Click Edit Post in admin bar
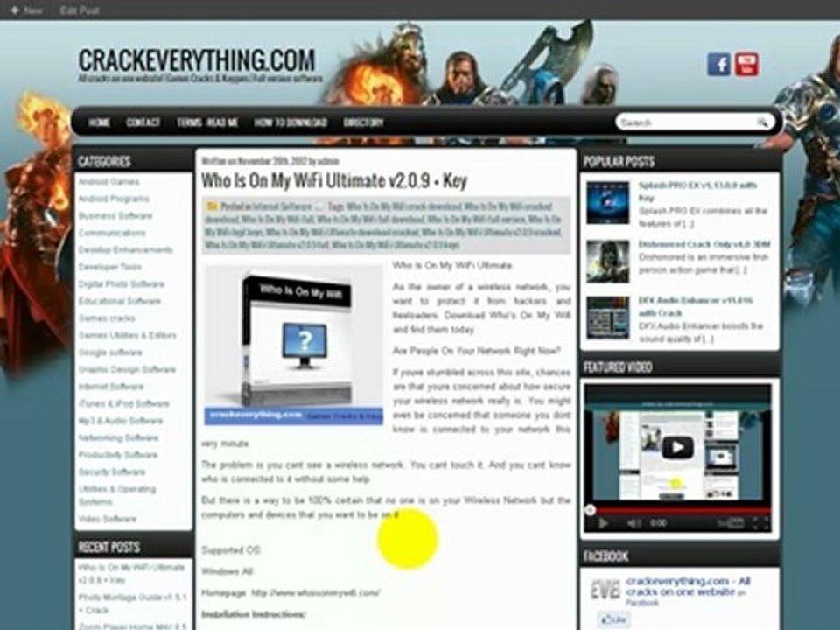 coord(80,10)
